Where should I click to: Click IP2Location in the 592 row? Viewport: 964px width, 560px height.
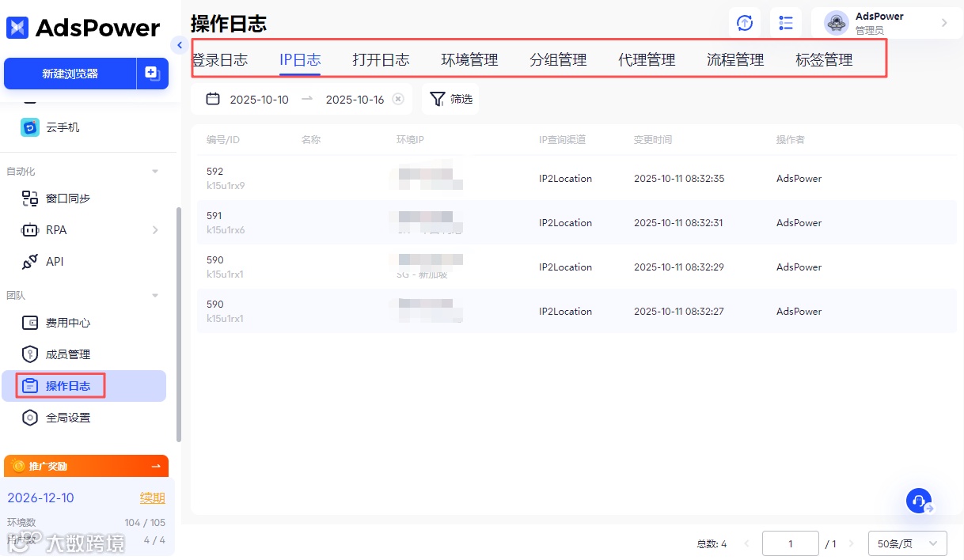tap(565, 179)
